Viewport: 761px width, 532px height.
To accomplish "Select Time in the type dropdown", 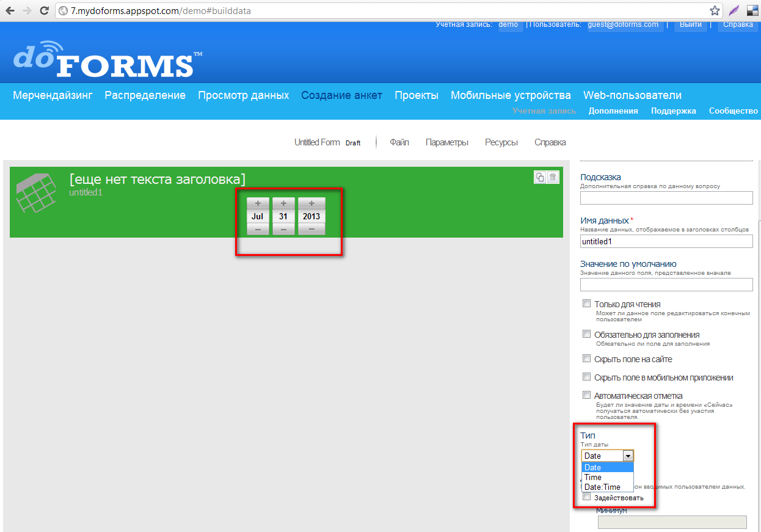I will [593, 477].
